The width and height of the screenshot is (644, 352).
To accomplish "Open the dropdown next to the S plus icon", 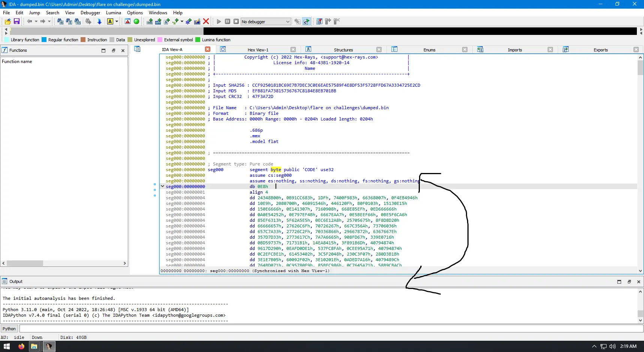I will click(182, 21).
